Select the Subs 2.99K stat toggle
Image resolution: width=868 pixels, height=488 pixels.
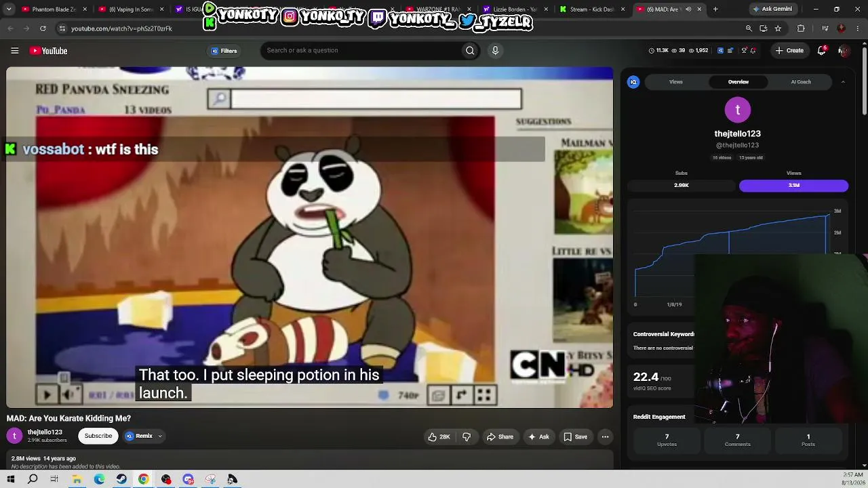(x=682, y=186)
